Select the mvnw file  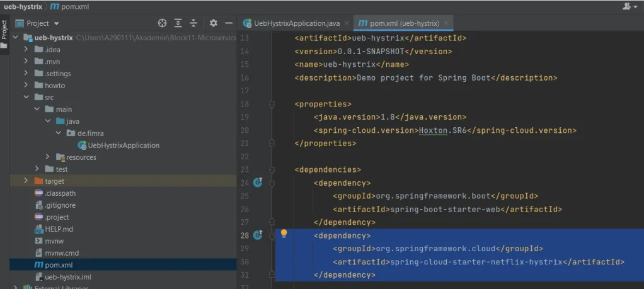point(54,241)
